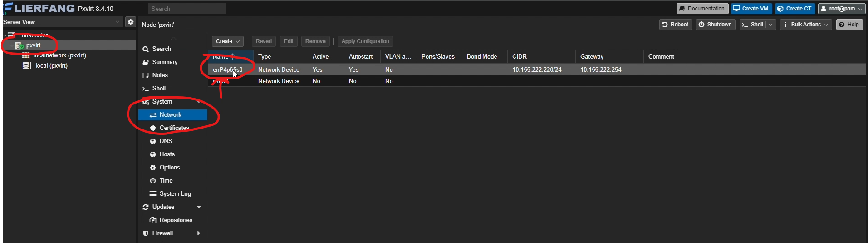Open the Time settings
This screenshot has height=243, width=868.
pyautogui.click(x=166, y=181)
